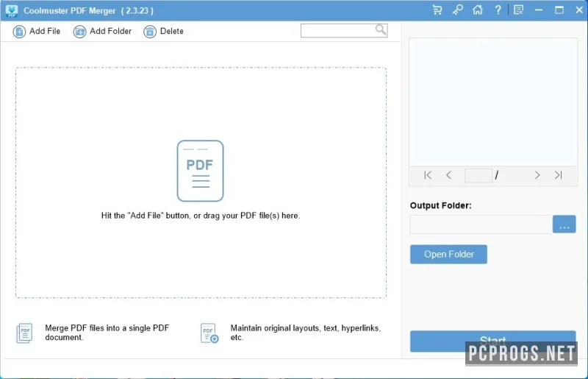Browse output folder with the ... button
The width and height of the screenshot is (588, 379).
click(x=564, y=224)
